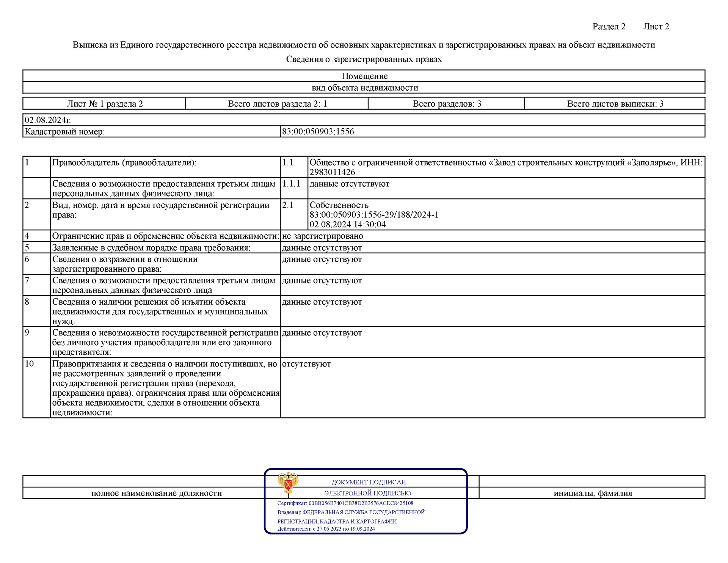Screen dimensions: 728x563
Task: Click the 'Правообладатель (правообладатели):' label
Action: 124,163
